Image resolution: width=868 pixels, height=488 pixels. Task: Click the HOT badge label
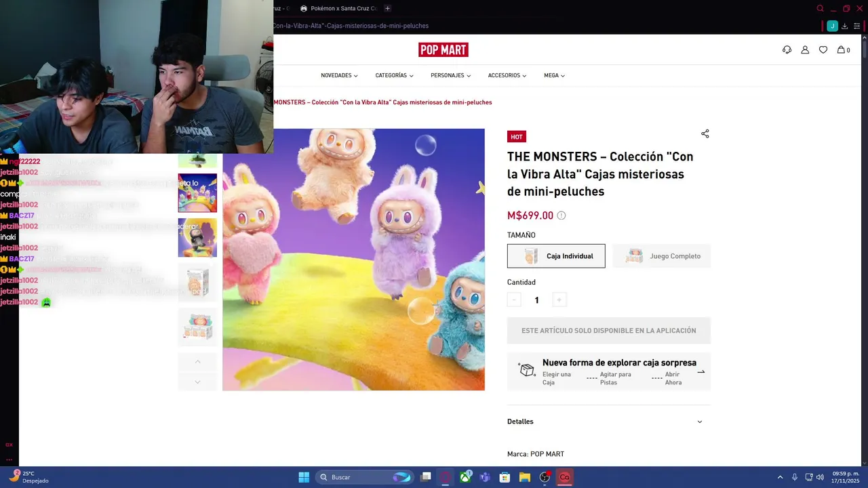(517, 137)
